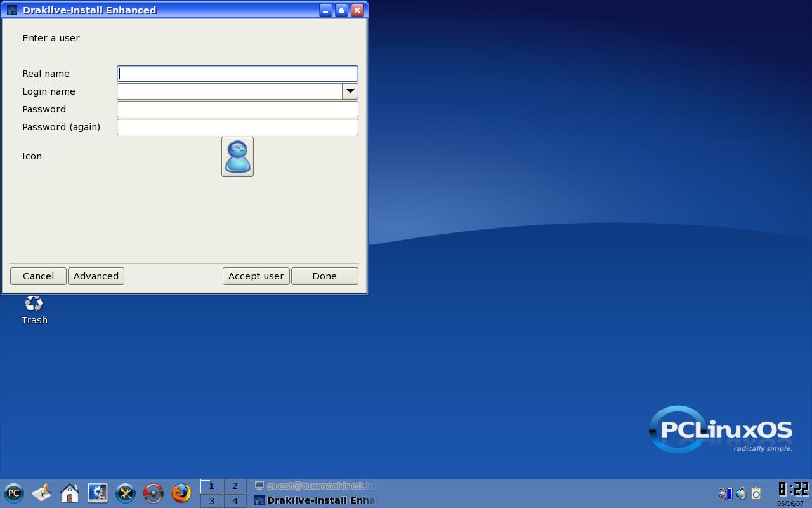Close the Draklive-Install Enhanced window

357,10
